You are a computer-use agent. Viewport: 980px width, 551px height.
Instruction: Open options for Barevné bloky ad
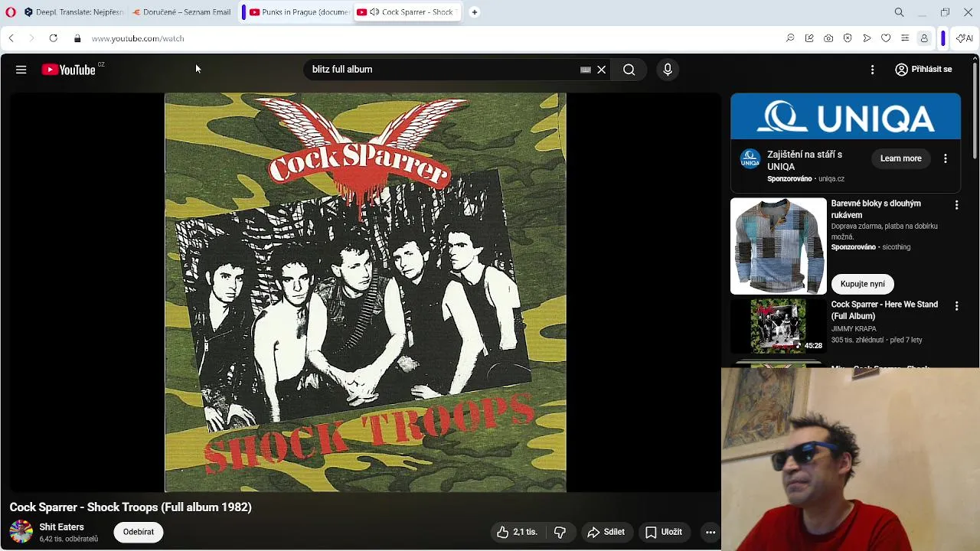[x=956, y=205]
